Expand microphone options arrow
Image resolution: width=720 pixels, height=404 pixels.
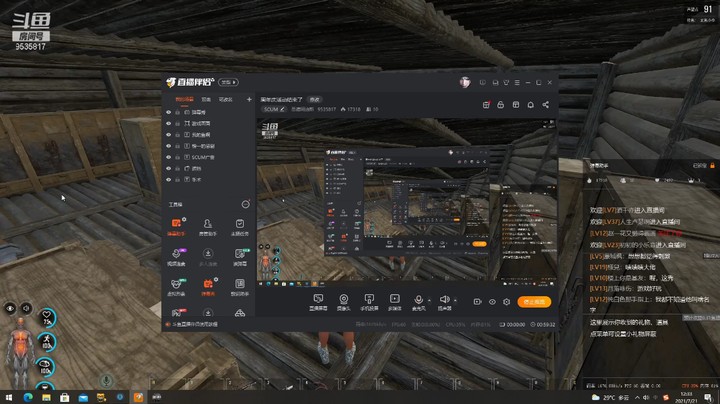(429, 300)
